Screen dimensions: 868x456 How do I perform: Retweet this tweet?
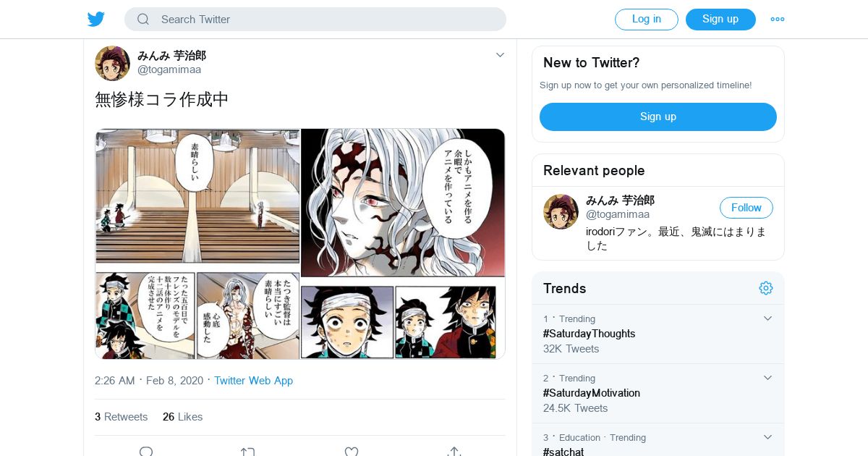pos(247,451)
